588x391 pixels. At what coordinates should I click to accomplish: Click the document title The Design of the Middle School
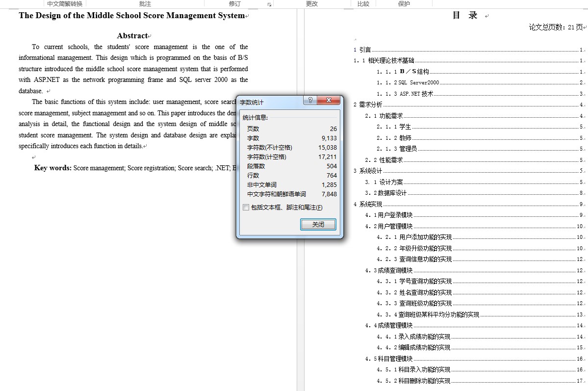131,15
